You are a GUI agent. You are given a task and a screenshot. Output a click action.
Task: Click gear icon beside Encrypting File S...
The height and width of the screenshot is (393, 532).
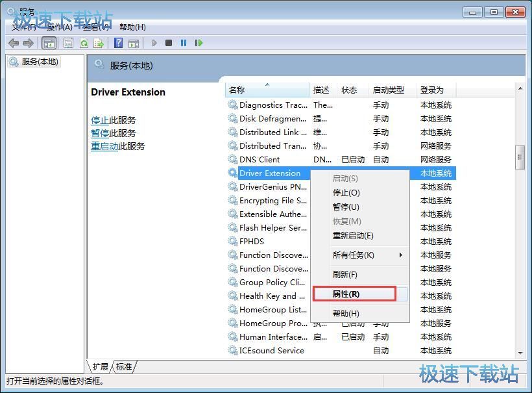tap(232, 200)
